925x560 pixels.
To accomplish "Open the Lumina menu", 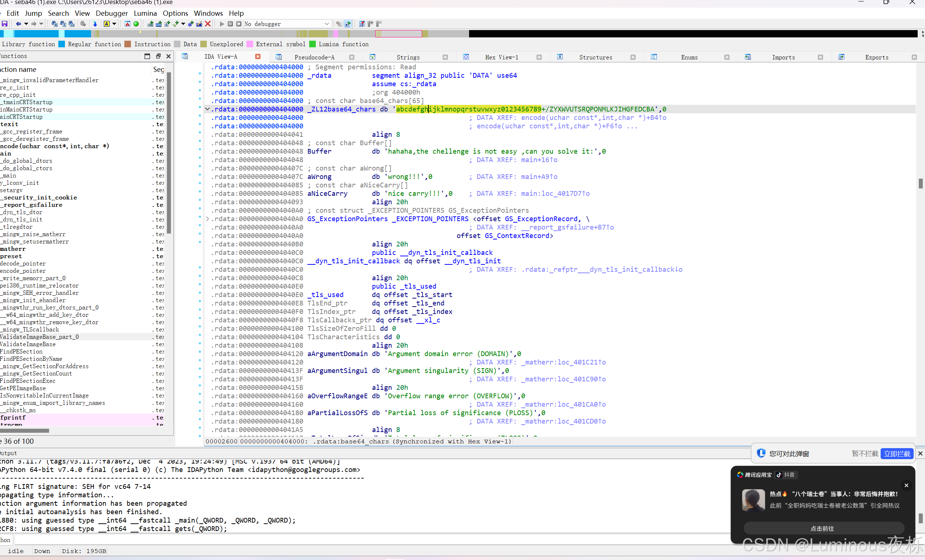I will coord(145,13).
